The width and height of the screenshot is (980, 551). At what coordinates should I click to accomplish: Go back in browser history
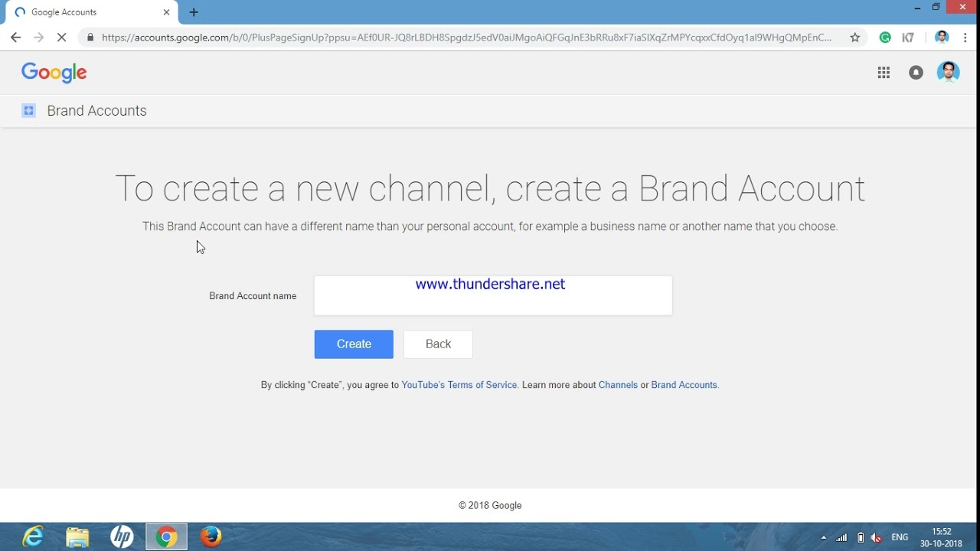tap(15, 37)
